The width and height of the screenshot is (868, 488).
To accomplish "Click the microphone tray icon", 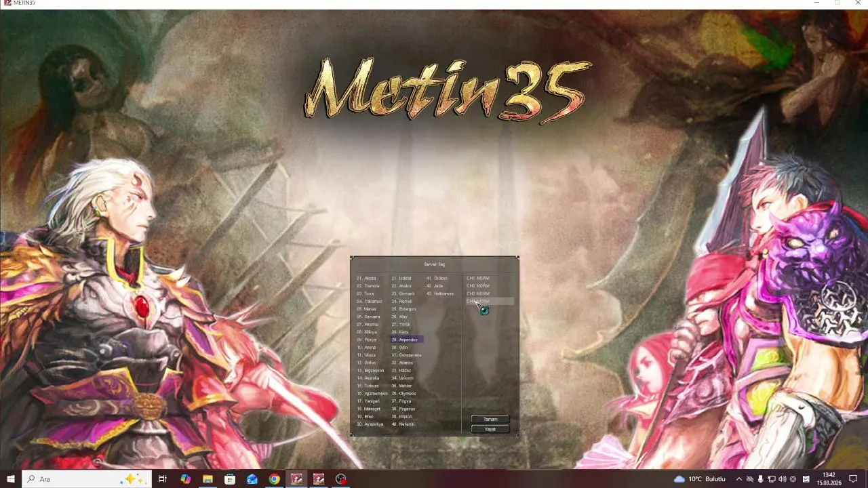I will pos(760,479).
